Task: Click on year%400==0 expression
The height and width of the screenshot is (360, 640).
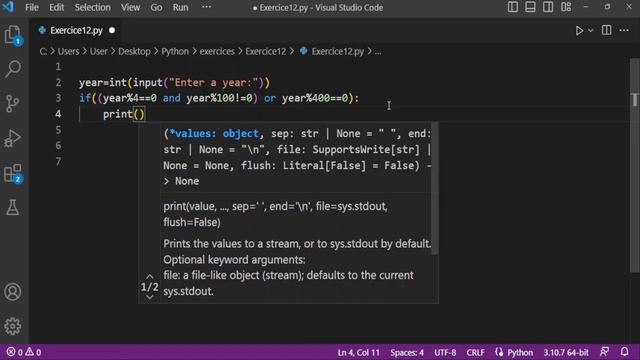Action: pos(315,98)
